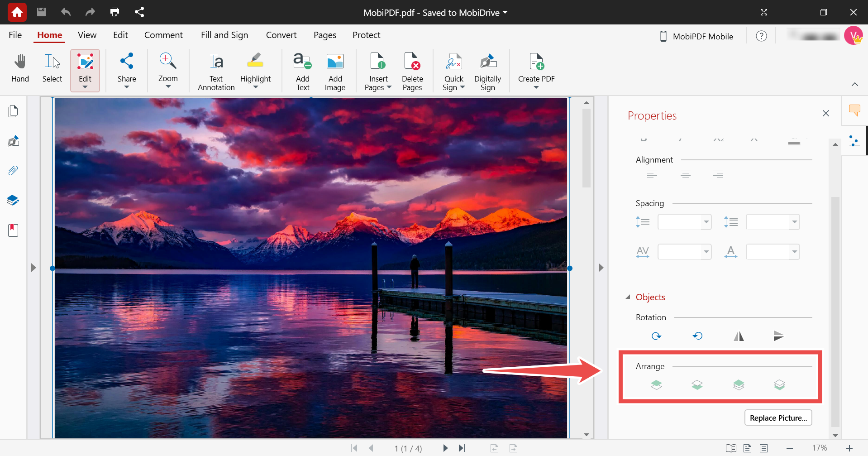This screenshot has width=868, height=456.
Task: Save the document with floppy icon
Action: coord(41,12)
